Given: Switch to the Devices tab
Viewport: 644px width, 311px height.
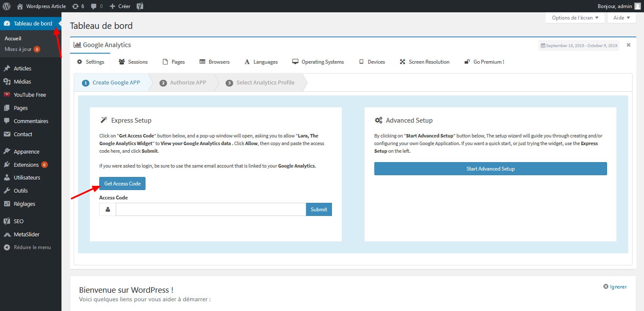Looking at the screenshot, I should (372, 62).
